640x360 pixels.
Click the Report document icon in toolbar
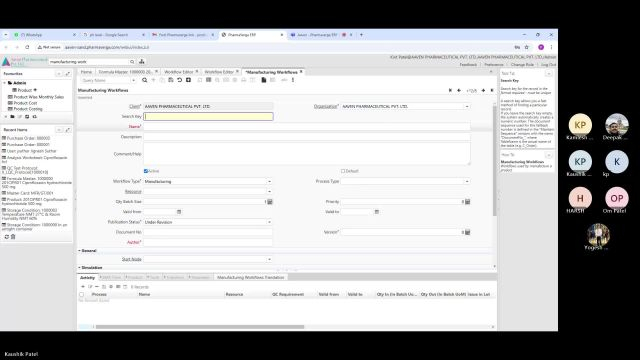(x=264, y=80)
